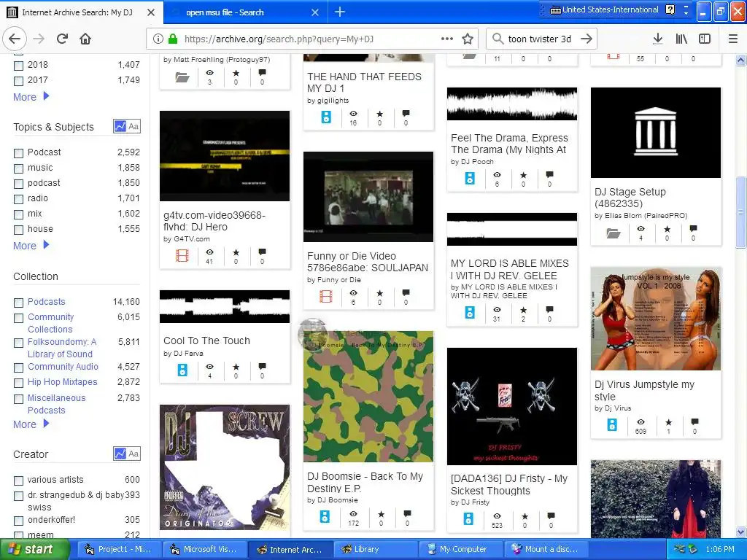The height and width of the screenshot is (560, 747).
Task: Expand More under the year filters
Action: click(x=31, y=97)
